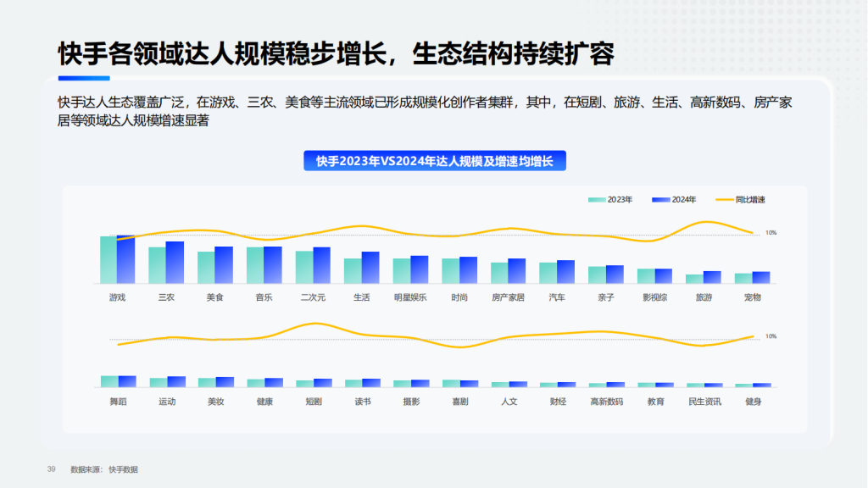868x488 pixels.
Task: Select the 教育 category label
Action: 656,402
